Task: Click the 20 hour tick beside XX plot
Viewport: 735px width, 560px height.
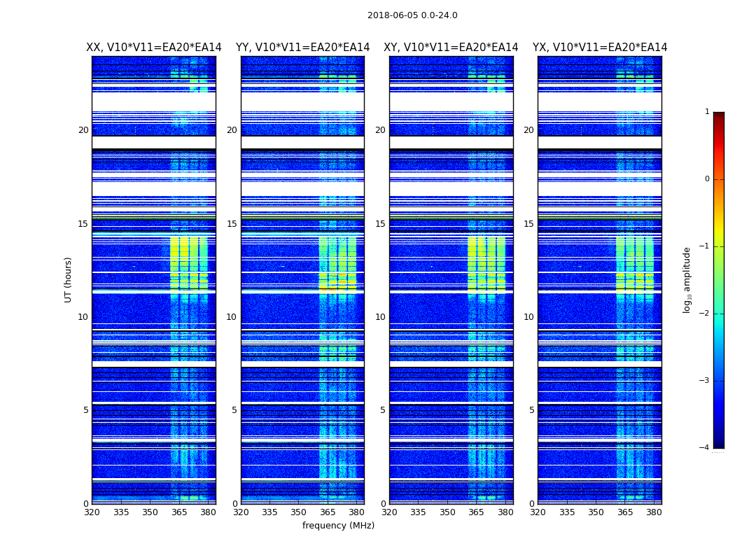Action: point(83,130)
